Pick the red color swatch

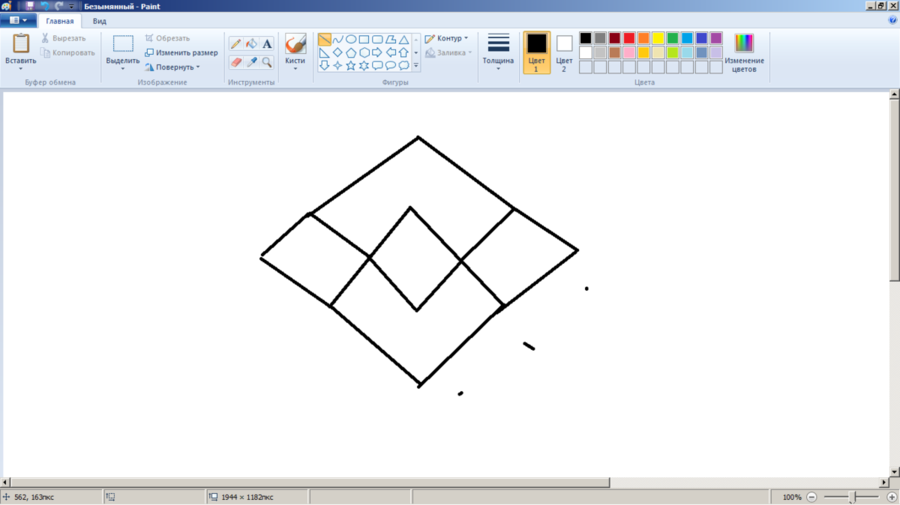click(629, 38)
